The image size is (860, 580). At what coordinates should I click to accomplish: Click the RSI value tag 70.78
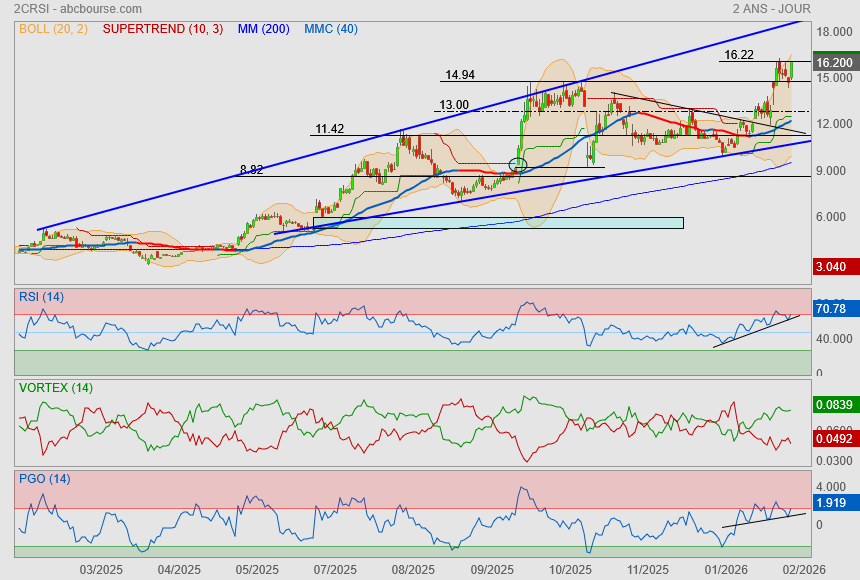tap(833, 309)
